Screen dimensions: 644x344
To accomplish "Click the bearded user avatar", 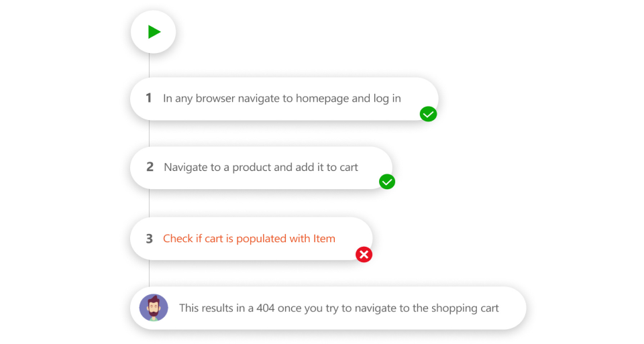I will tap(154, 308).
